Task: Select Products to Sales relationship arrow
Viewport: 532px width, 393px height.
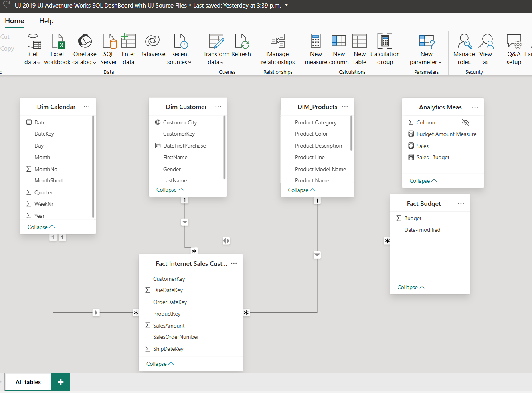Action: (317, 255)
